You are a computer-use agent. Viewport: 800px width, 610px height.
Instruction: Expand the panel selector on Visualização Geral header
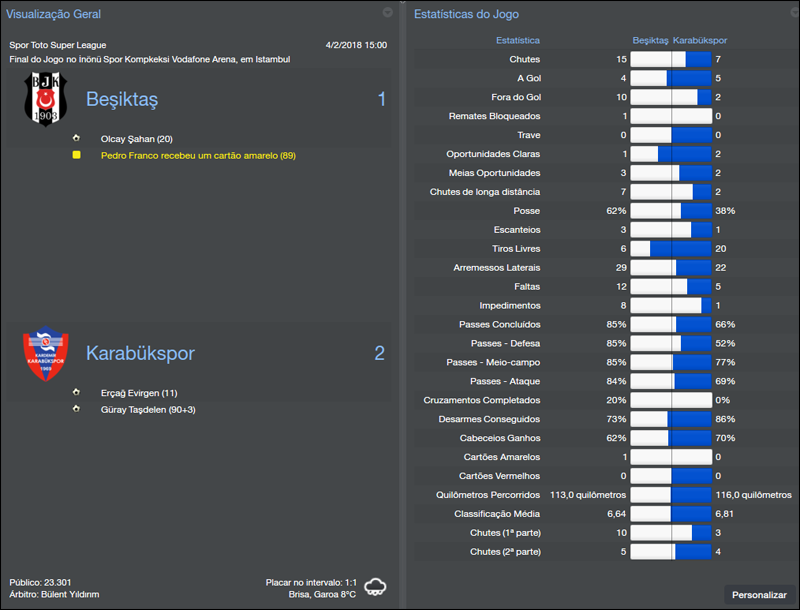(389, 13)
